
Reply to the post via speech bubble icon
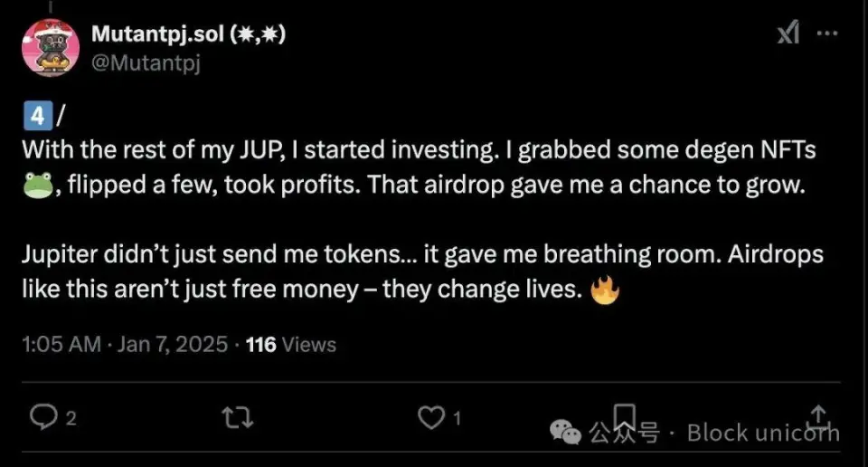tap(43, 416)
